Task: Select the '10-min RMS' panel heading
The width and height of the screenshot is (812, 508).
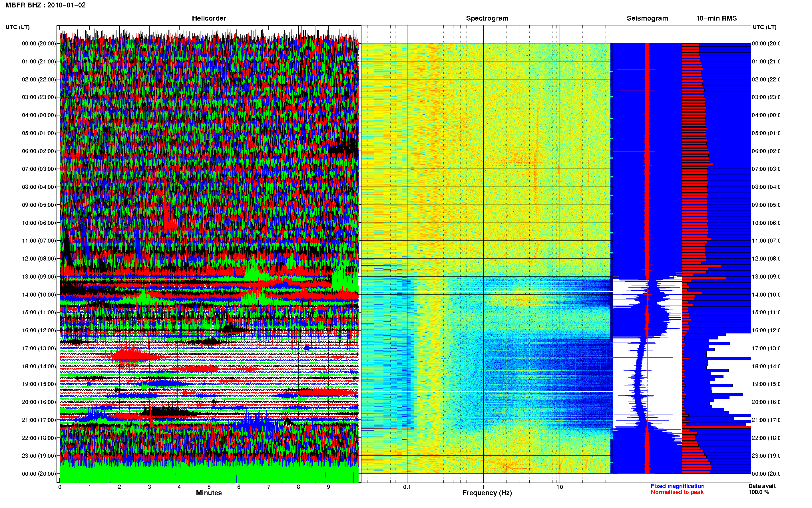Action: pyautogui.click(x=716, y=18)
